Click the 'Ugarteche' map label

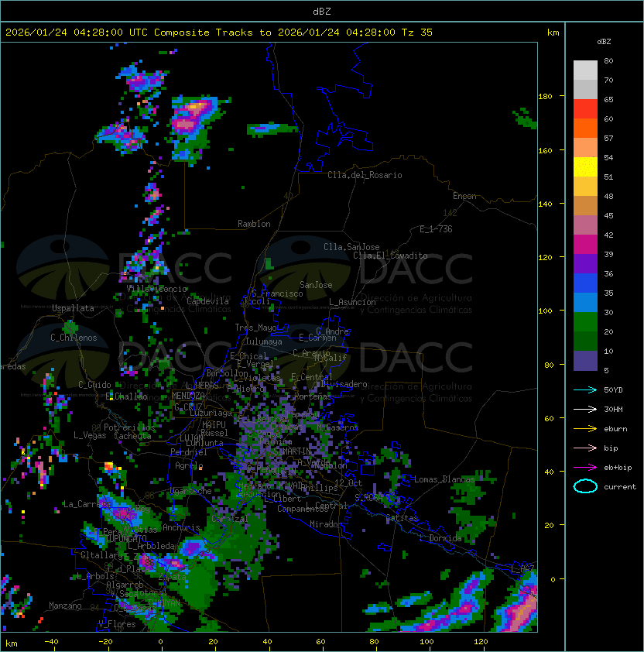pos(191,492)
